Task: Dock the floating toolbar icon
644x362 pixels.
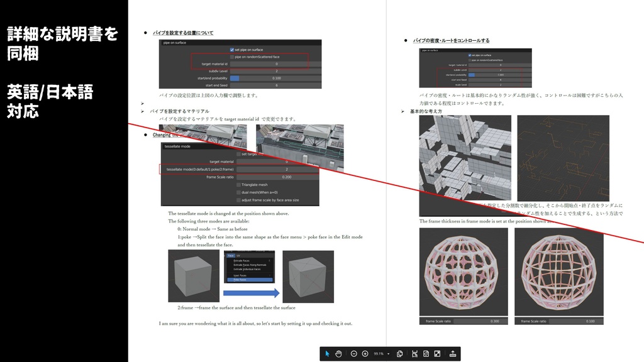Action: 453,354
